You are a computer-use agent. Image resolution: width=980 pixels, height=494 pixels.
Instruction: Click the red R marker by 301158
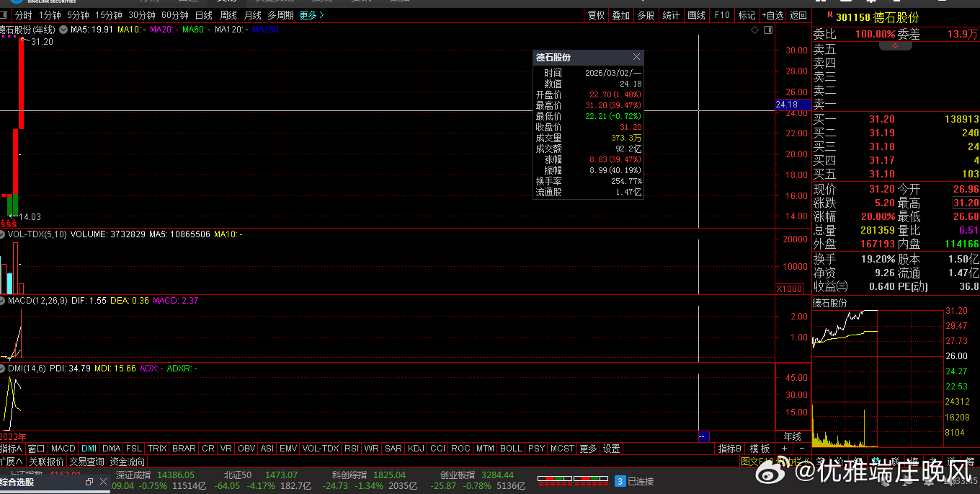tap(830, 14)
